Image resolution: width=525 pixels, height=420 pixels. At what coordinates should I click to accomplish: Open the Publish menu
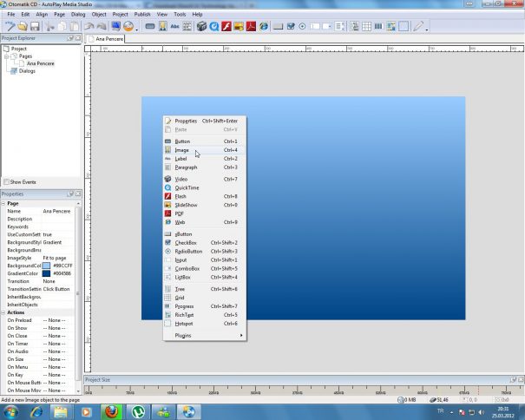click(142, 15)
